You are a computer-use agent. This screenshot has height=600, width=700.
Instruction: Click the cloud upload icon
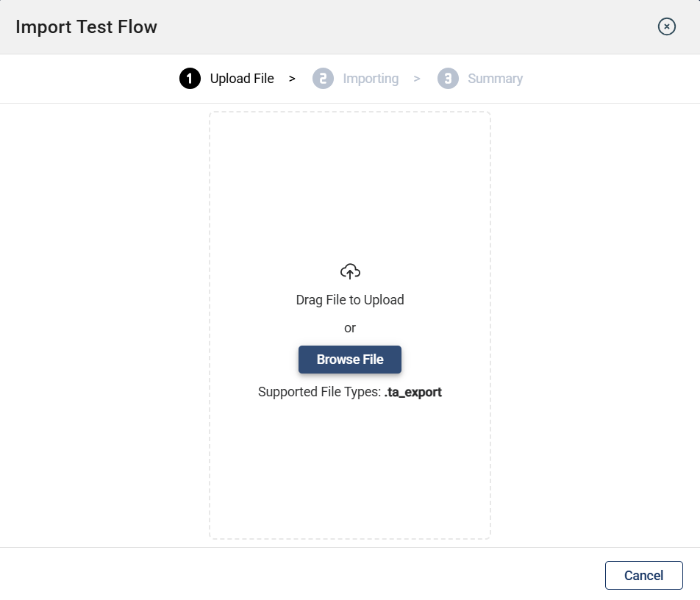[350, 271]
